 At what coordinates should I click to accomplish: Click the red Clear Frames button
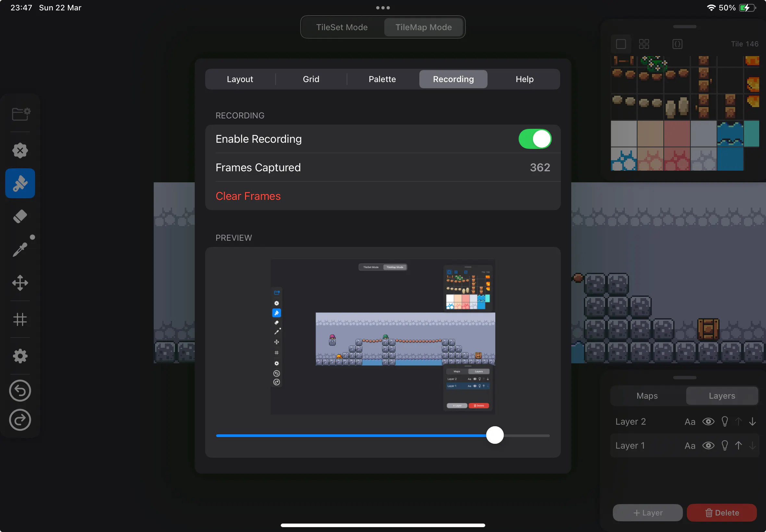(248, 196)
